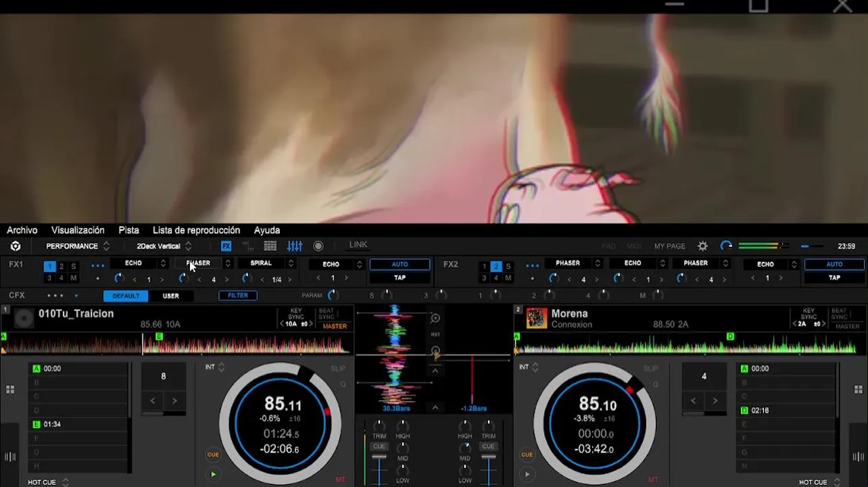Click the sampler sequencer icon
Viewport: 868px width, 487px height.
click(248, 246)
